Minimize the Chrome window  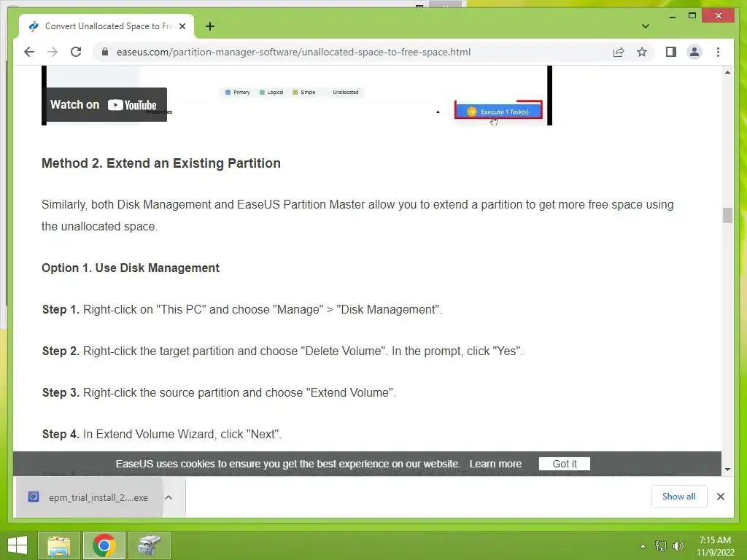(x=672, y=16)
